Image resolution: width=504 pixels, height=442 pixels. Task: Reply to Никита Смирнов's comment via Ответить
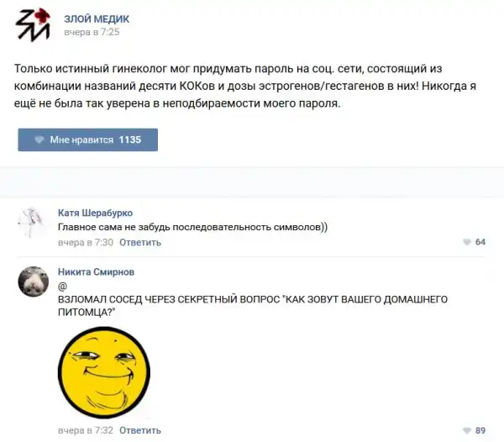tap(140, 430)
